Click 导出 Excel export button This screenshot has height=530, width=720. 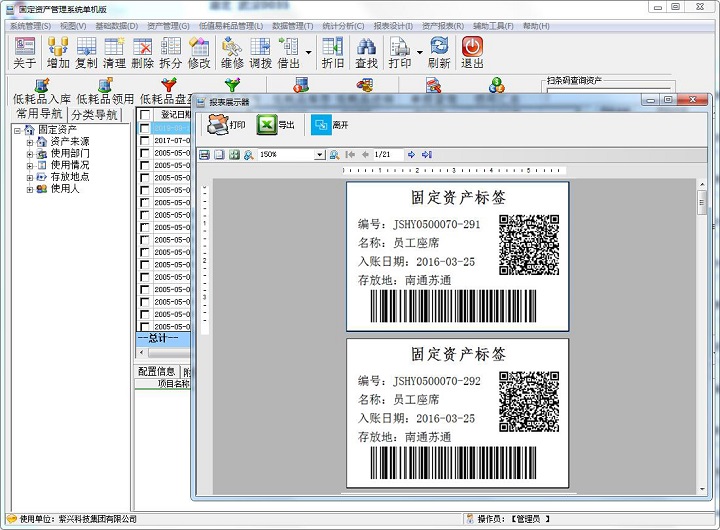point(276,125)
